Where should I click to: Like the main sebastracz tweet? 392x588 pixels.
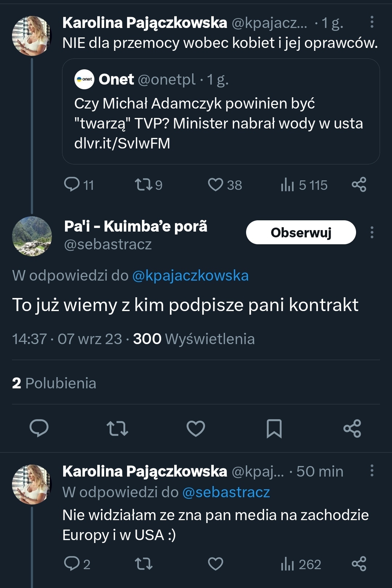pos(196,428)
